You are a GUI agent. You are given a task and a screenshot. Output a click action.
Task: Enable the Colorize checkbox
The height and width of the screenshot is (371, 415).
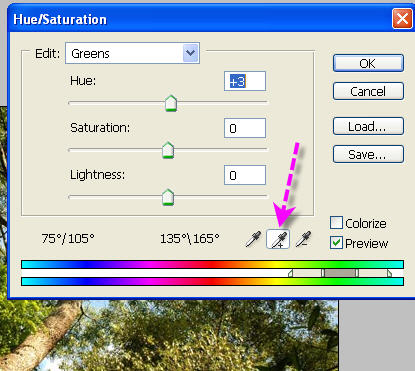click(x=336, y=223)
